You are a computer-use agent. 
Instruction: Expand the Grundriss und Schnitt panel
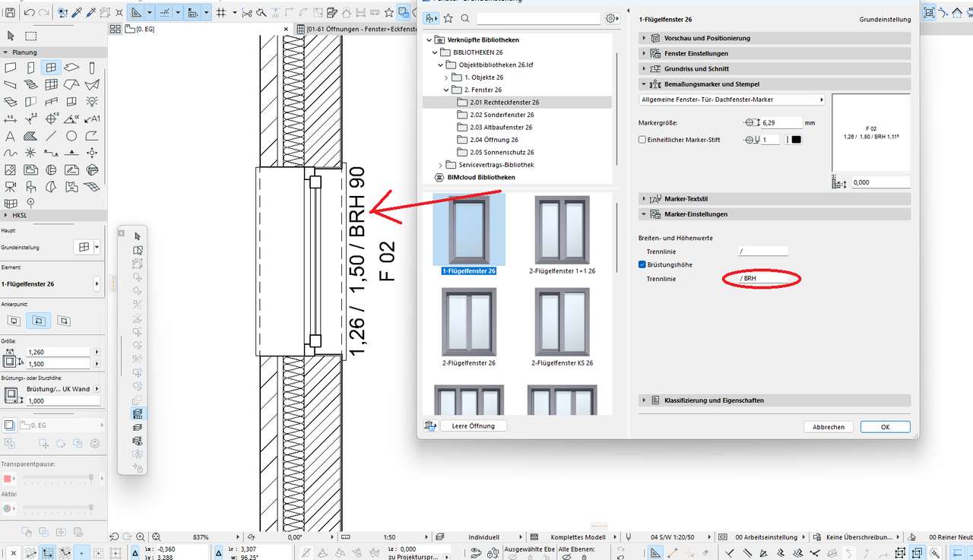(x=775, y=68)
